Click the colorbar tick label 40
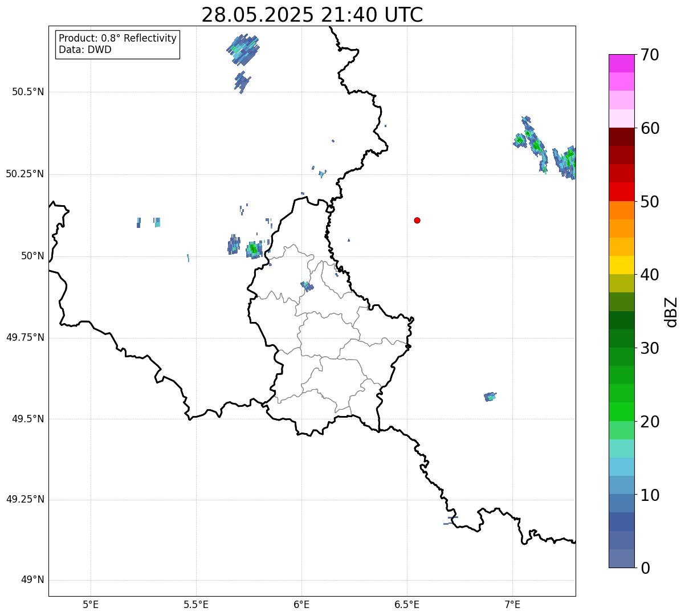Viewport: 685px width, 616px height. [x=650, y=275]
